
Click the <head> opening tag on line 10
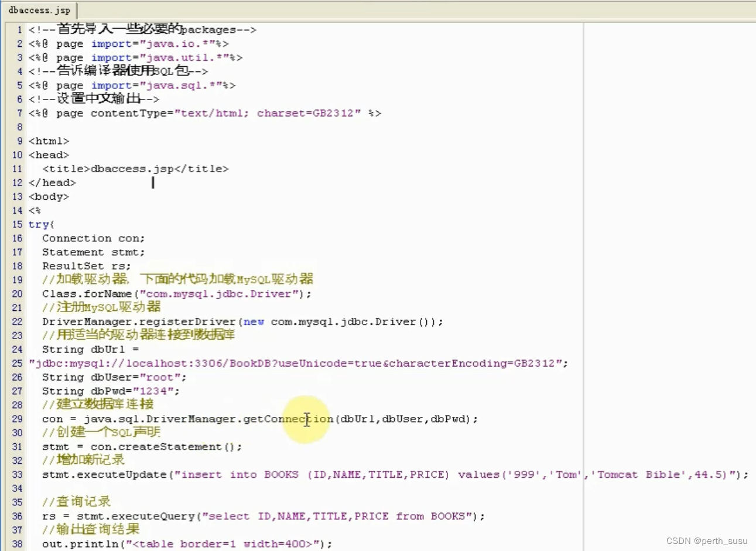[x=49, y=155]
